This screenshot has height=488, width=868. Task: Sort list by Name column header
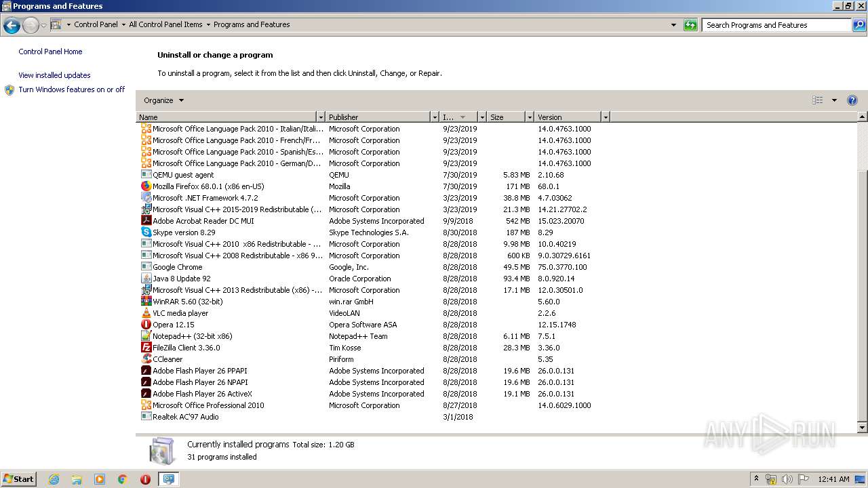(226, 117)
